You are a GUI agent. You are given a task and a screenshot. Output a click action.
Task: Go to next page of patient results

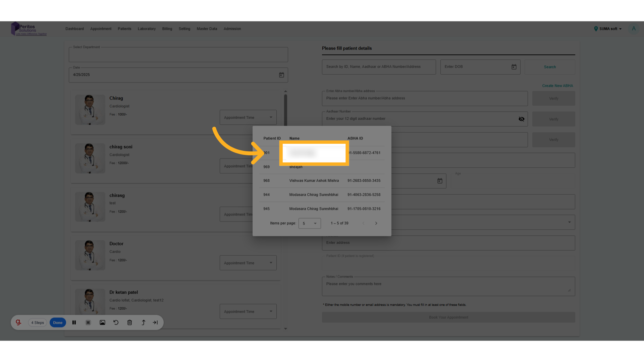376,223
